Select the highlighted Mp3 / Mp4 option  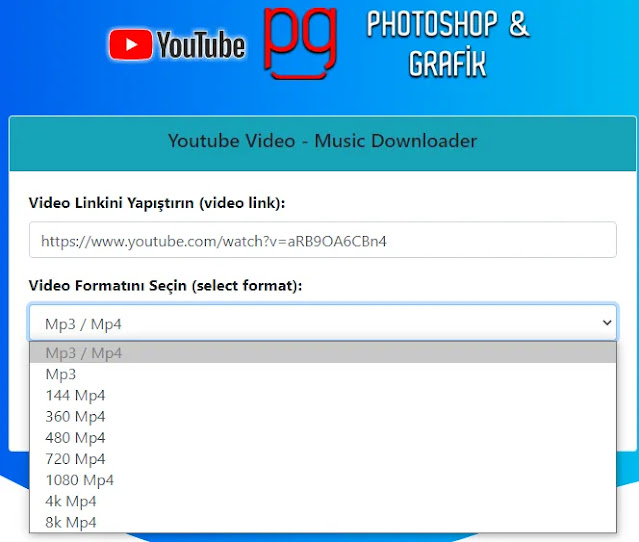[323, 353]
